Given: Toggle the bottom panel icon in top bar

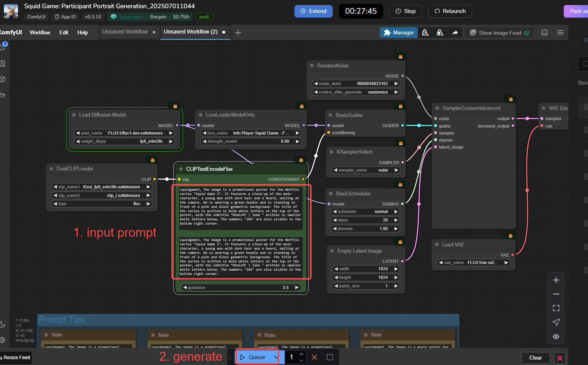Looking at the screenshot, I should pos(544,33).
